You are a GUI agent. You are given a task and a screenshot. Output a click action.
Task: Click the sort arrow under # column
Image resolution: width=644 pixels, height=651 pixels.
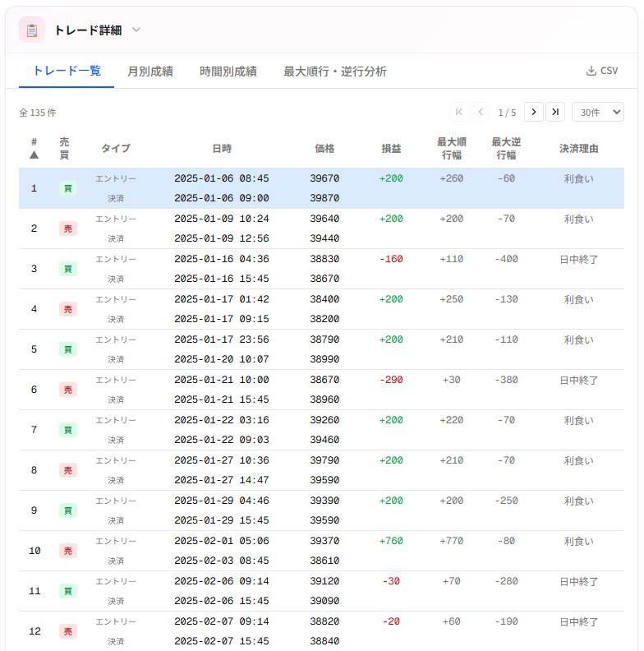[34, 155]
